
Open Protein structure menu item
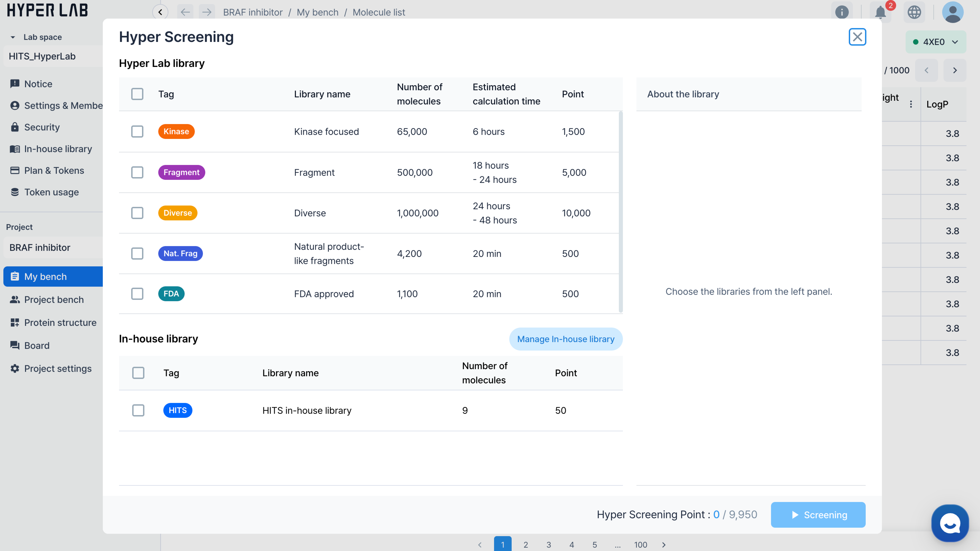(x=60, y=322)
